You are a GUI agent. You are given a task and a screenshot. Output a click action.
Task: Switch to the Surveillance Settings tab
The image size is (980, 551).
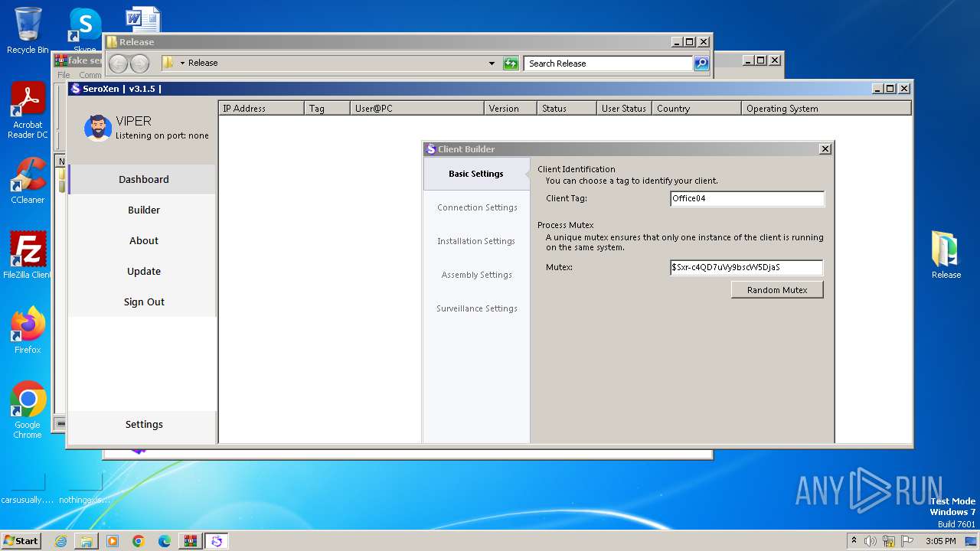pyautogui.click(x=476, y=308)
